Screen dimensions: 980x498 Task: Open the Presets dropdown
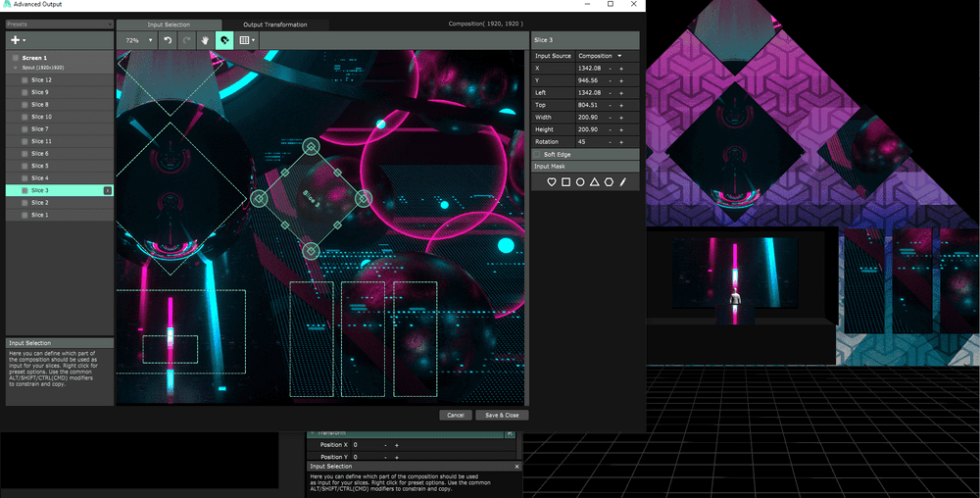click(59, 24)
